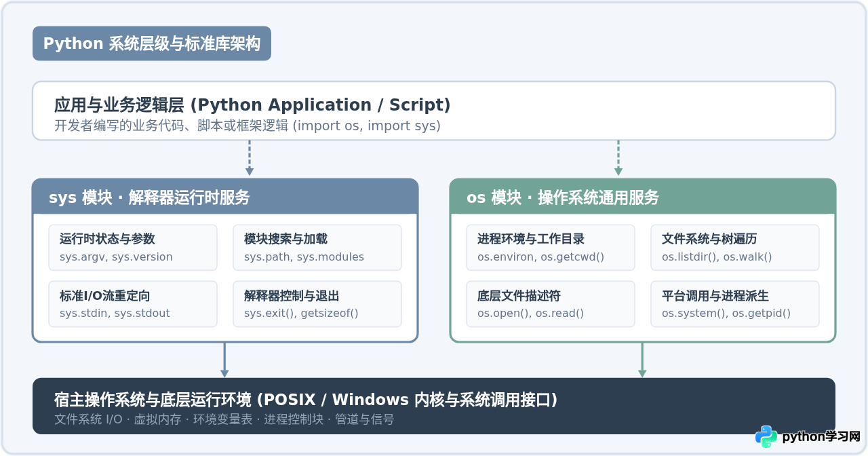Select the text 'sys.stdin, sys.stdout'
This screenshot has width=868, height=456.
tap(115, 313)
